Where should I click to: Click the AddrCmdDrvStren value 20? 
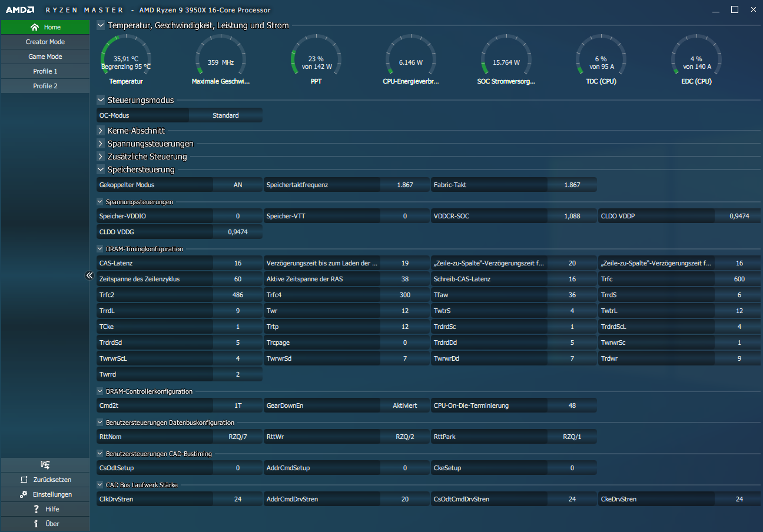(405, 499)
